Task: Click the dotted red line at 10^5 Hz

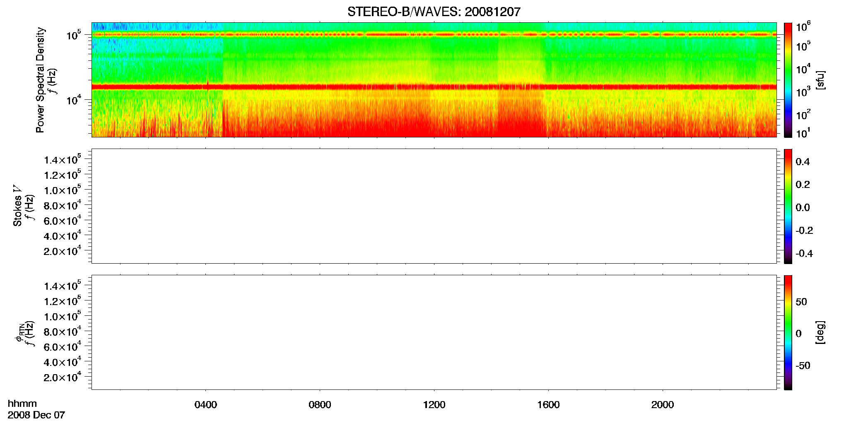Action: pyautogui.click(x=434, y=35)
